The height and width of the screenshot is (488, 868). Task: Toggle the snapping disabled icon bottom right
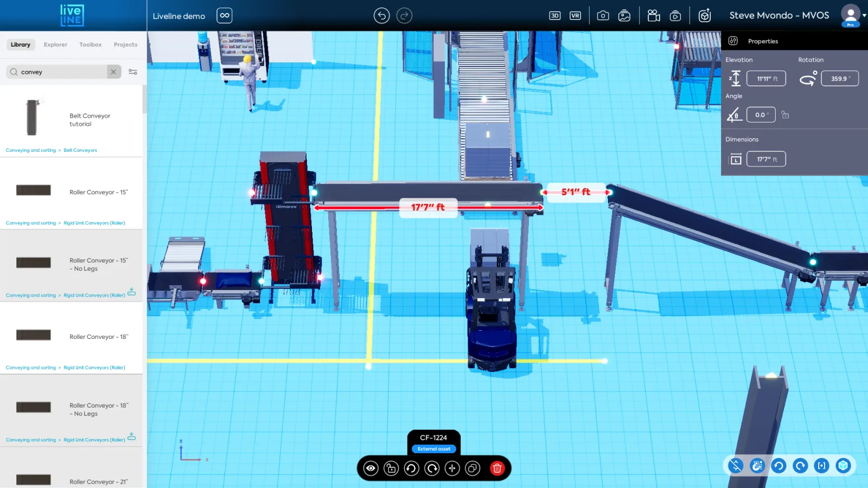(736, 465)
